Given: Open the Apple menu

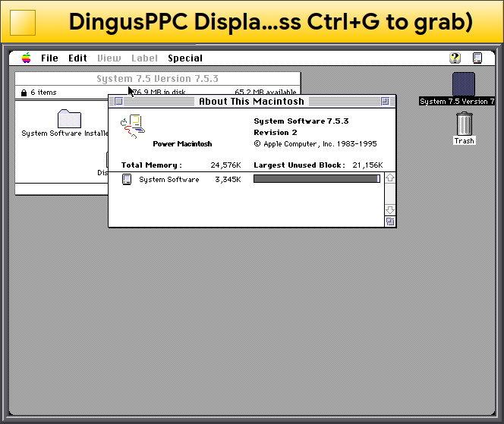Looking at the screenshot, I should (27, 58).
